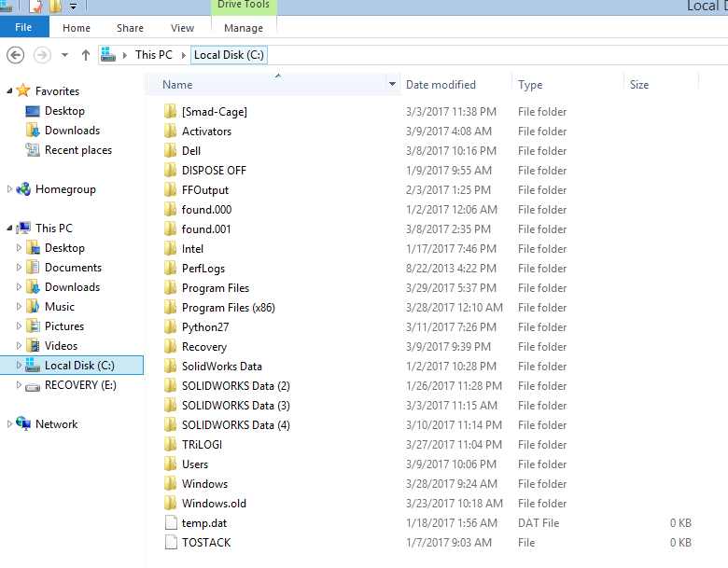Open Recent places in Favorites
Screen dimensions: 728x568
coord(78,150)
